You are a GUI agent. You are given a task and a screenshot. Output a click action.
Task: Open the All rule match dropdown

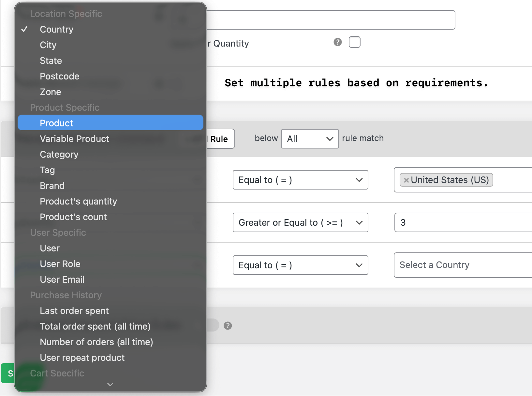pos(309,139)
